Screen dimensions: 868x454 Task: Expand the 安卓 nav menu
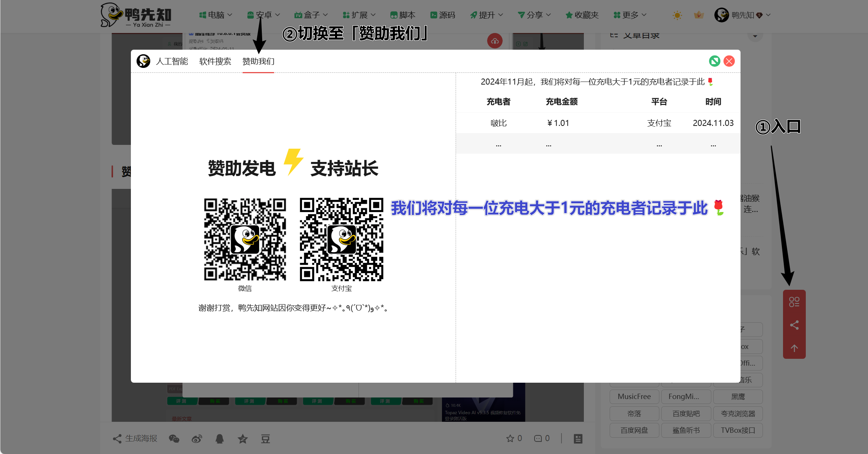263,15
